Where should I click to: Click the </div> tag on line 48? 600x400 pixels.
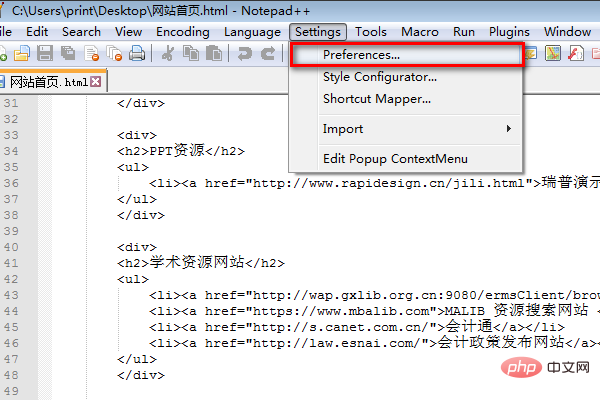click(141, 375)
